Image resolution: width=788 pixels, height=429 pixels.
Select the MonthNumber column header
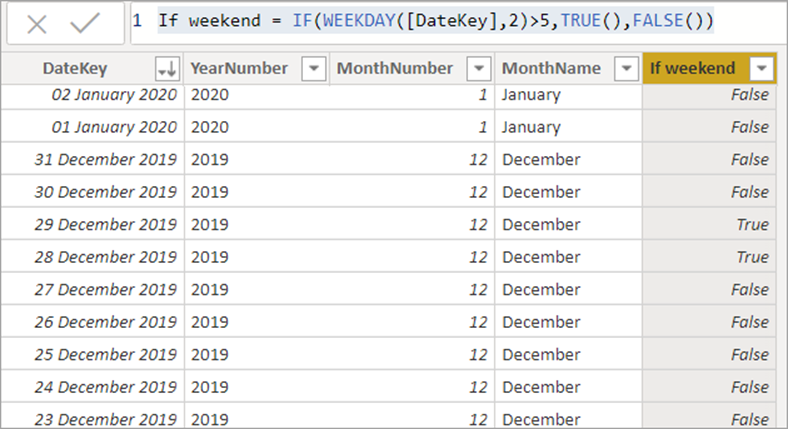(395, 68)
